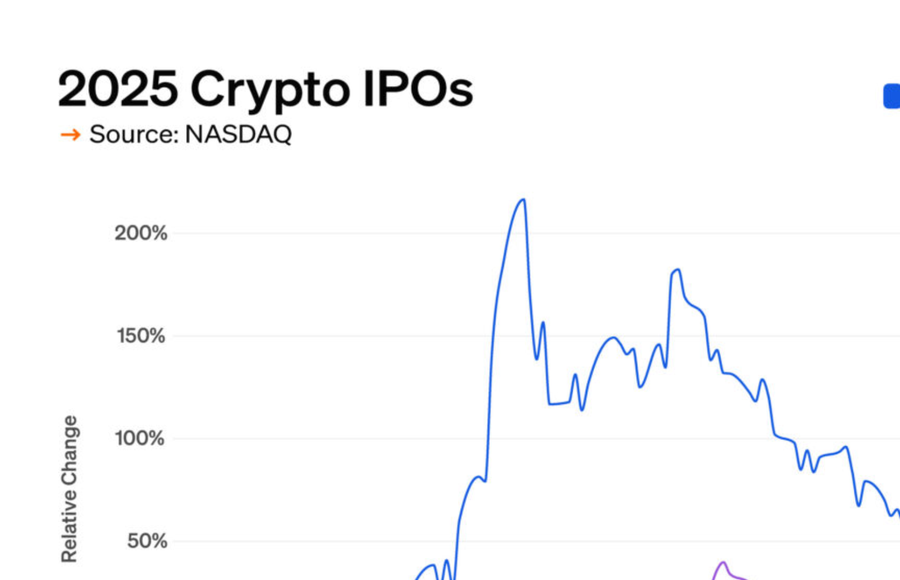The image size is (900, 580).
Task: Click the blue line's highest peak above 200%
Action: (522, 200)
